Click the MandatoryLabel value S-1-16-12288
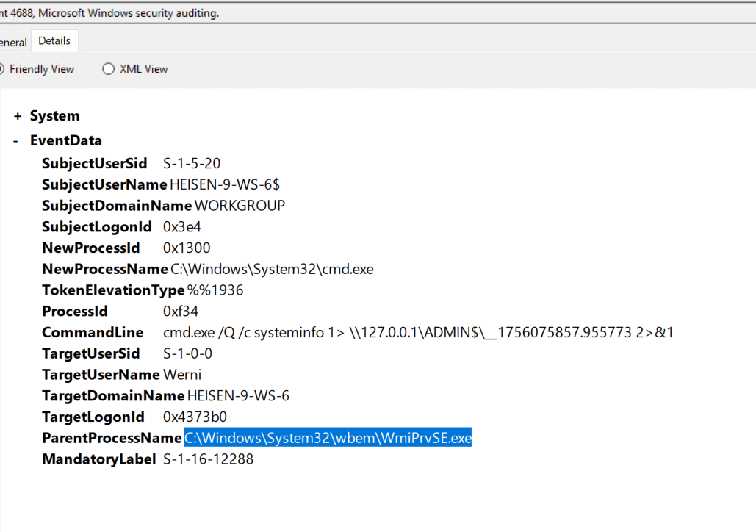This screenshot has width=756, height=532. tap(208, 460)
